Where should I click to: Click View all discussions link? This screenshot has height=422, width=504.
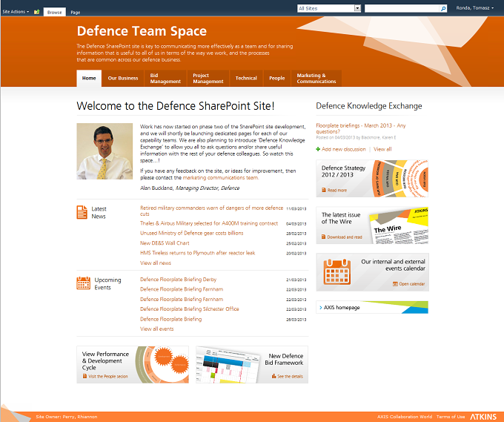[382, 149]
